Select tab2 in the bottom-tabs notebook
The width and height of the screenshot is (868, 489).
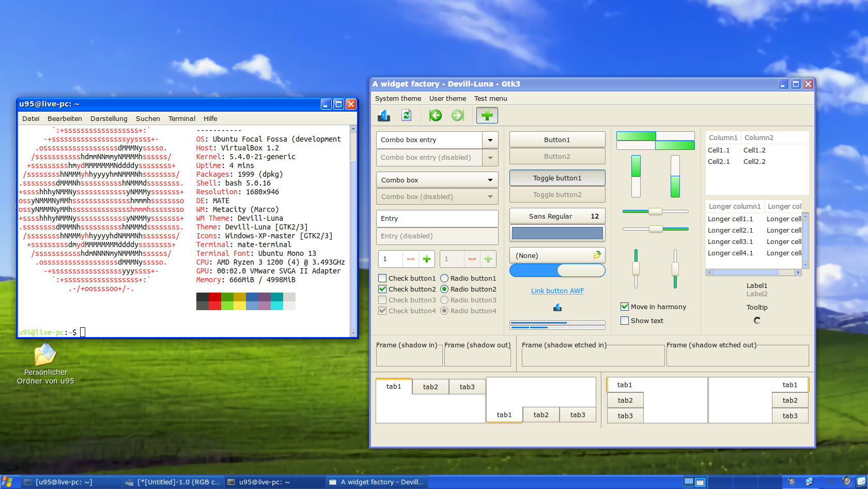(541, 415)
